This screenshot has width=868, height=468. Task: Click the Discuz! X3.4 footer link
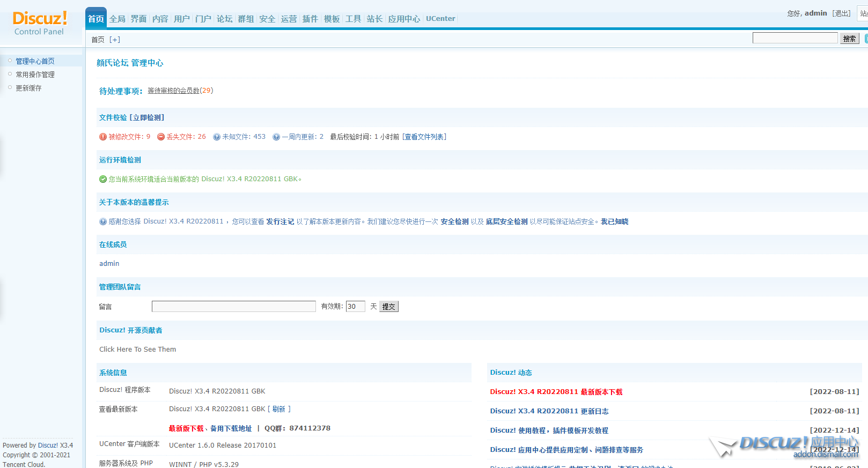click(55, 445)
